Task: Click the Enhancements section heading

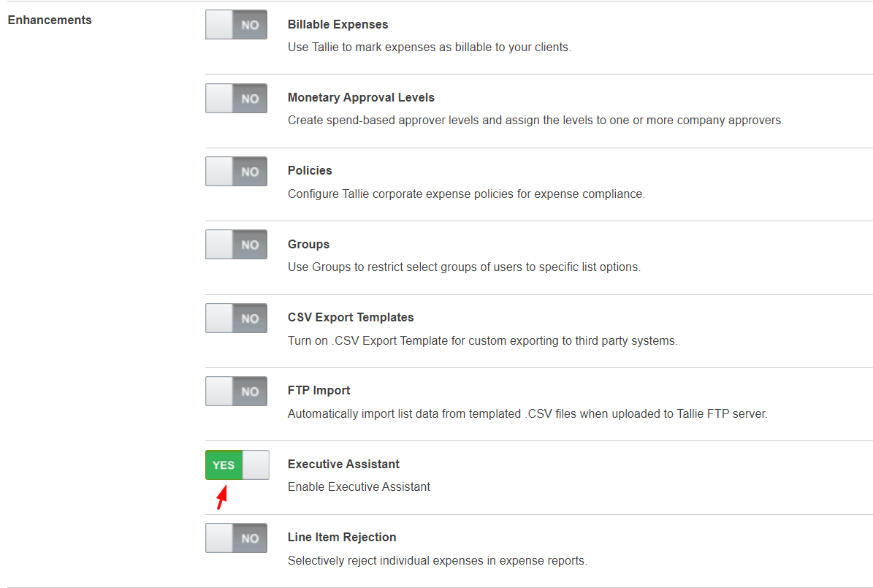Action: click(50, 20)
